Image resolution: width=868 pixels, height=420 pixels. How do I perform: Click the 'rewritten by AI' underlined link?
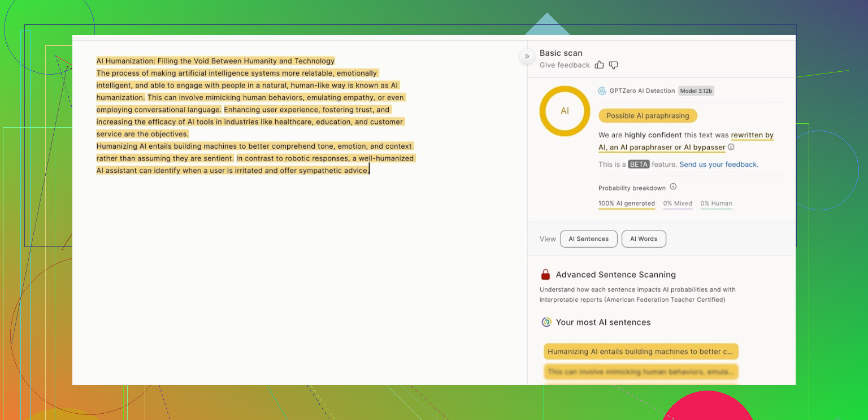(752, 135)
